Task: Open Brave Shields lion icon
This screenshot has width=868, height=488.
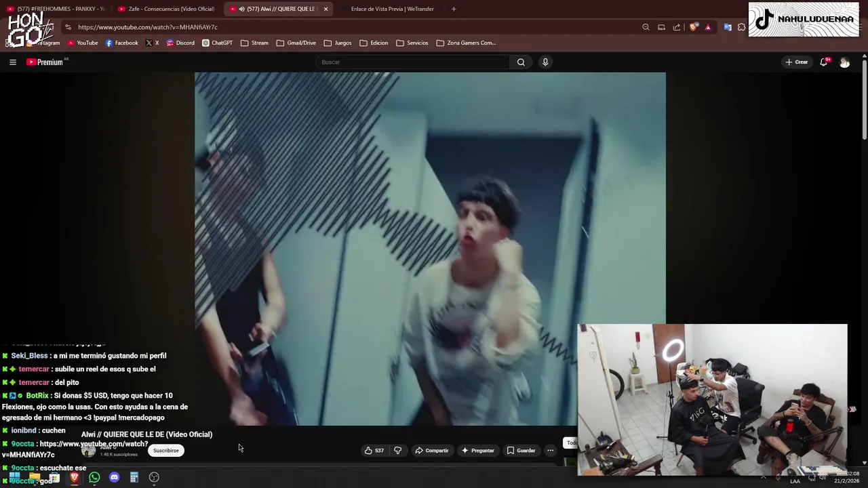Action: 693,27
